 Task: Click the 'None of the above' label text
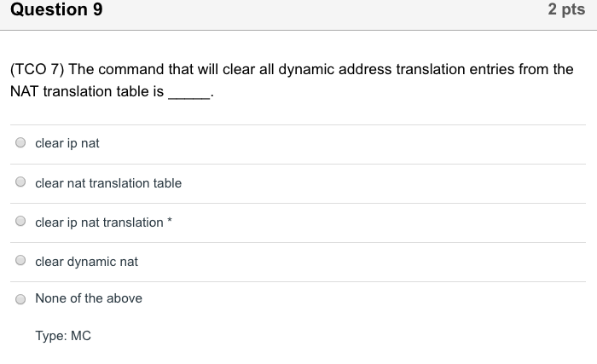point(89,298)
